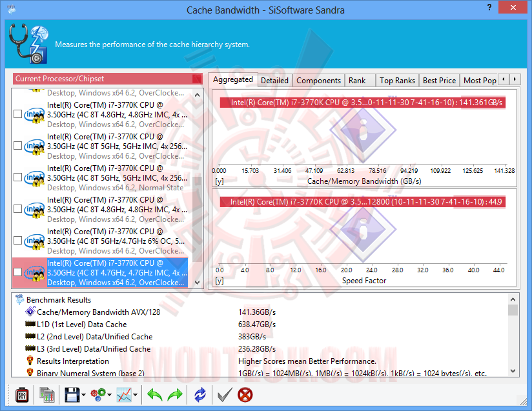Refresh results with blue circular arrows
Viewport: 532px width, 411px height.
click(200, 395)
